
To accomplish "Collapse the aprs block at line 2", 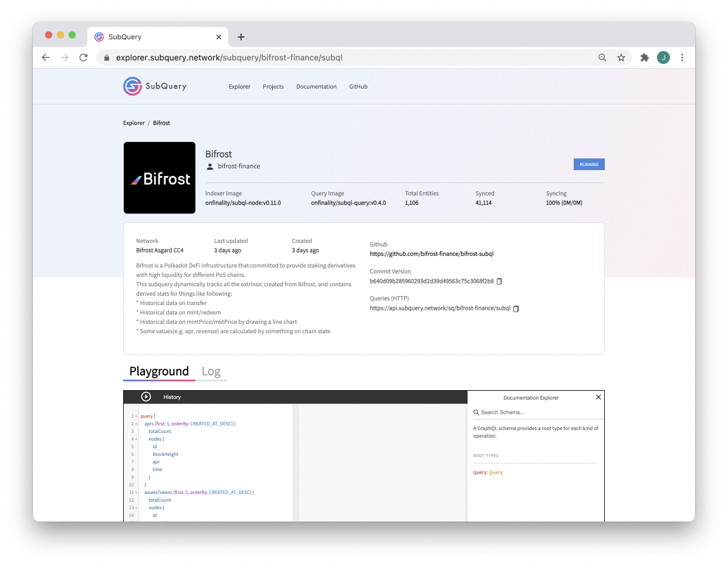I will pyautogui.click(x=137, y=424).
